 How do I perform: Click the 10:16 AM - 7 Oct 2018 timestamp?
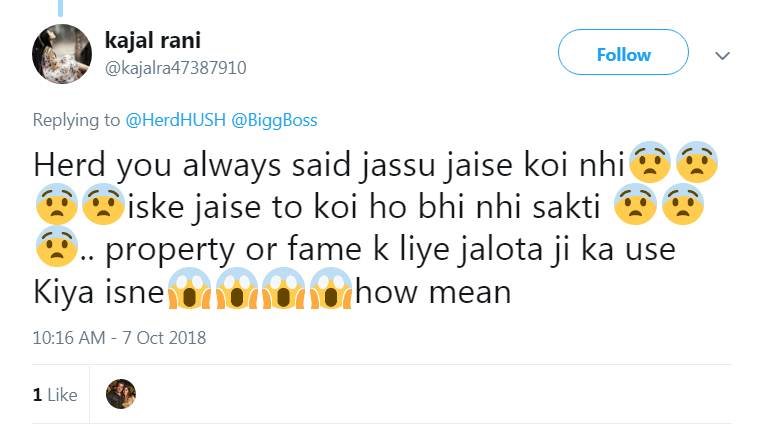(119, 337)
